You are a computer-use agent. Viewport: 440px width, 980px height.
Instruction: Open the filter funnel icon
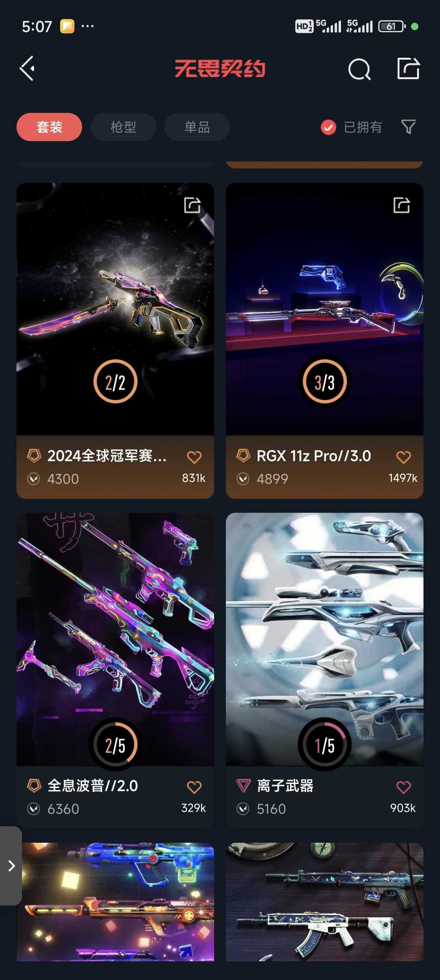coord(408,127)
